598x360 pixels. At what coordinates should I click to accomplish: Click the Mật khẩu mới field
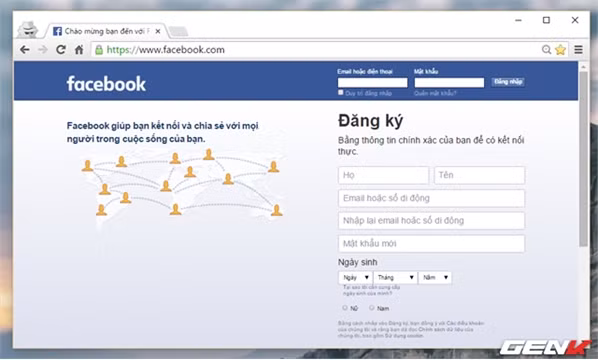[431, 244]
